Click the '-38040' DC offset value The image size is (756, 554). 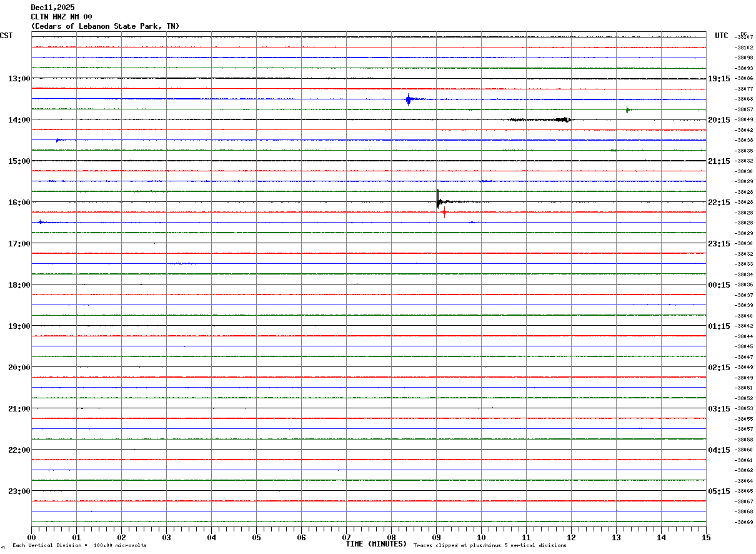pyautogui.click(x=744, y=316)
